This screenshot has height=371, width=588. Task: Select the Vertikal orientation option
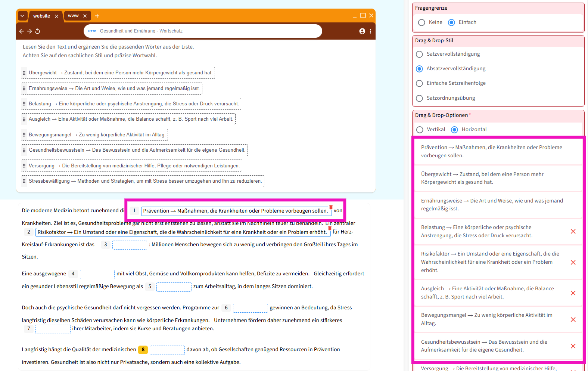(420, 130)
